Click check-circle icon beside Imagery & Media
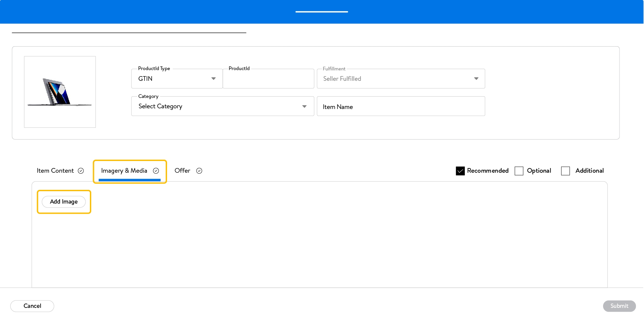This screenshot has height=326, width=644. (156, 171)
